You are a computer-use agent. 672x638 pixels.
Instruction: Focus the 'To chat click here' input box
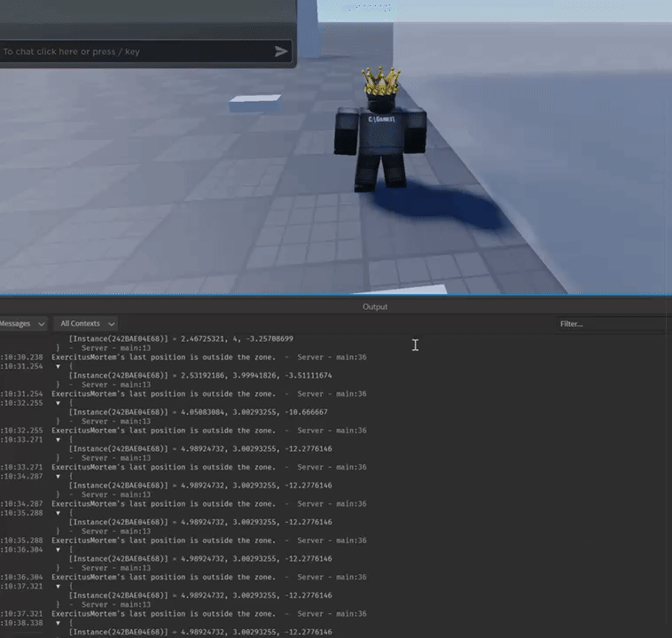point(145,51)
